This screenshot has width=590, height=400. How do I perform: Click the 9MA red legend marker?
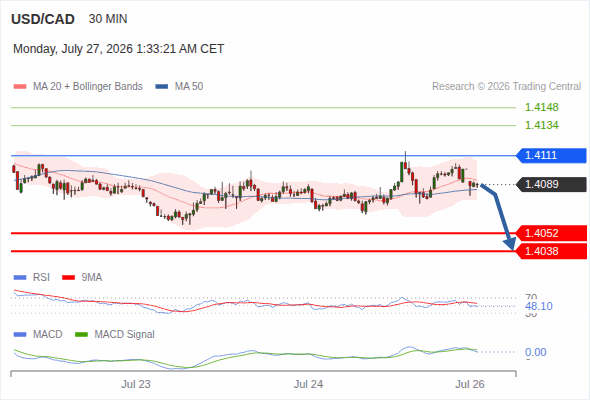[68, 278]
